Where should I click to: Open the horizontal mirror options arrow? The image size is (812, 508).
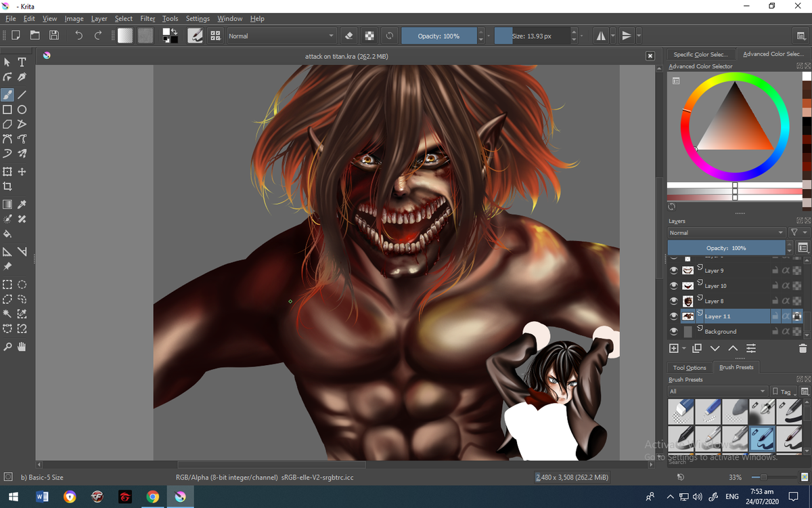pyautogui.click(x=612, y=35)
